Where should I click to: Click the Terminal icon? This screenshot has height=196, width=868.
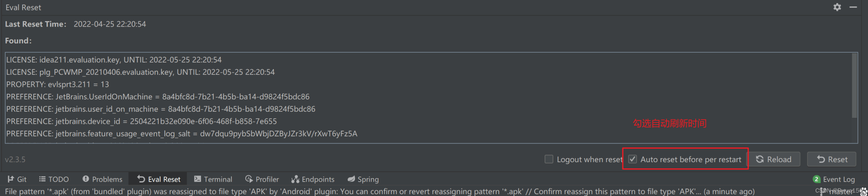pyautogui.click(x=197, y=179)
